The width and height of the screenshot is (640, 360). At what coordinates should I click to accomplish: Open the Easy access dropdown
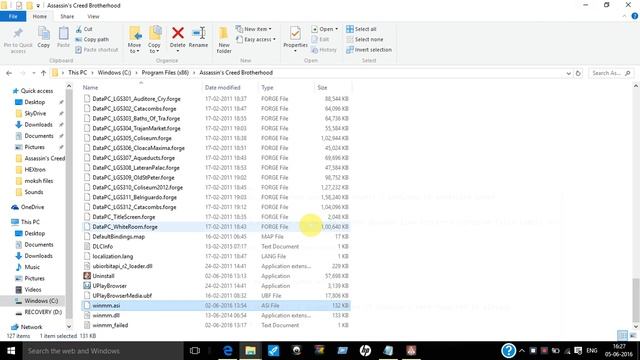[x=256, y=40]
